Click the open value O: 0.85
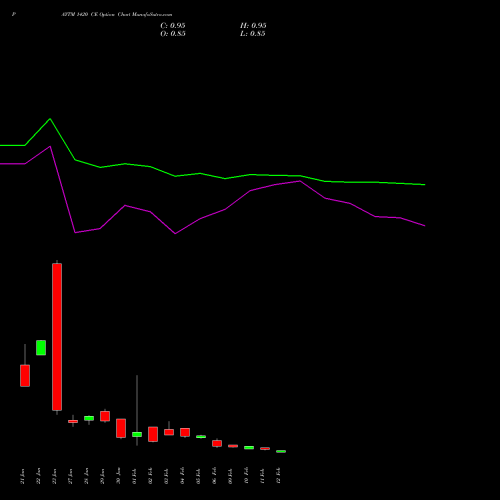 tap(173, 34)
